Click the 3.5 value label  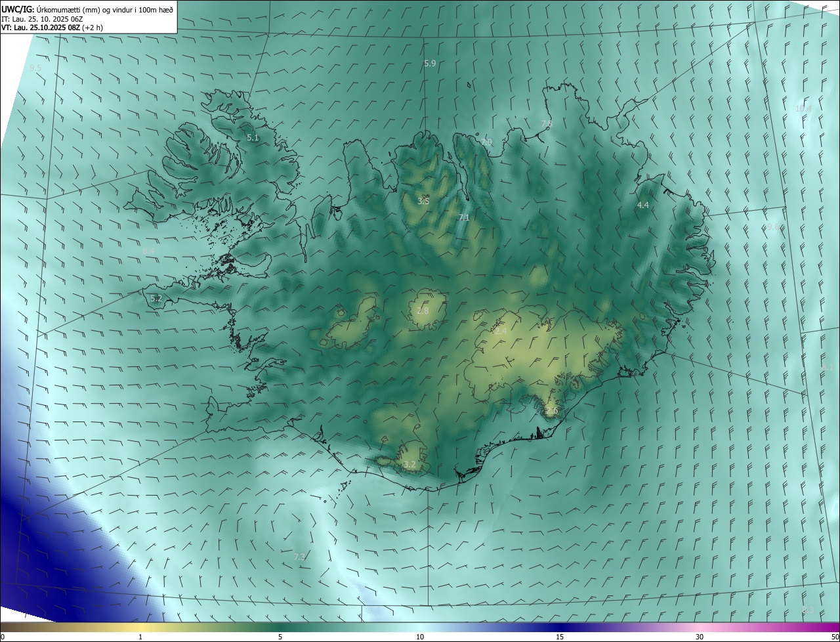click(x=423, y=201)
